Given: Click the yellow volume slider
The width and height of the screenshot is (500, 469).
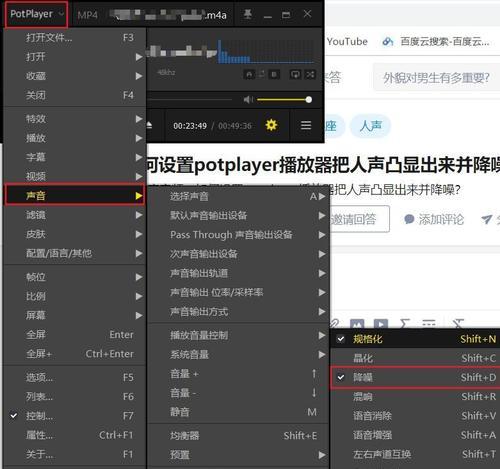Looking at the screenshot, I should click(x=284, y=99).
